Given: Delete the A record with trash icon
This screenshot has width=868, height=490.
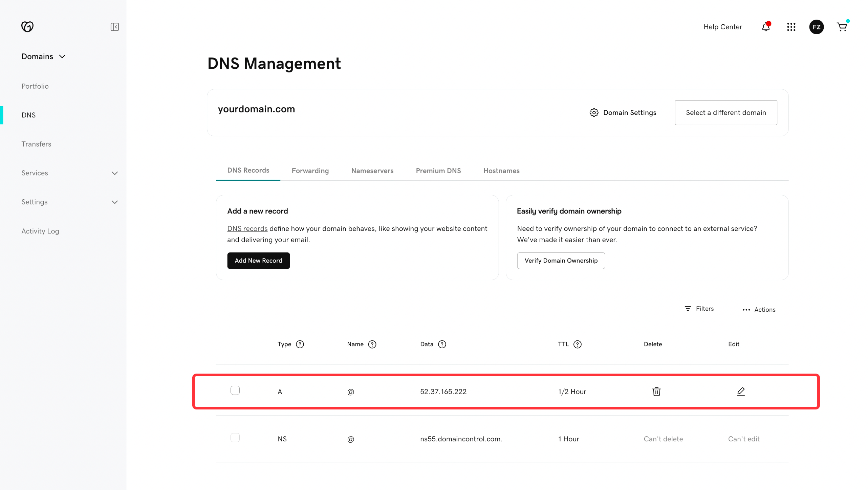Looking at the screenshot, I should pyautogui.click(x=656, y=392).
